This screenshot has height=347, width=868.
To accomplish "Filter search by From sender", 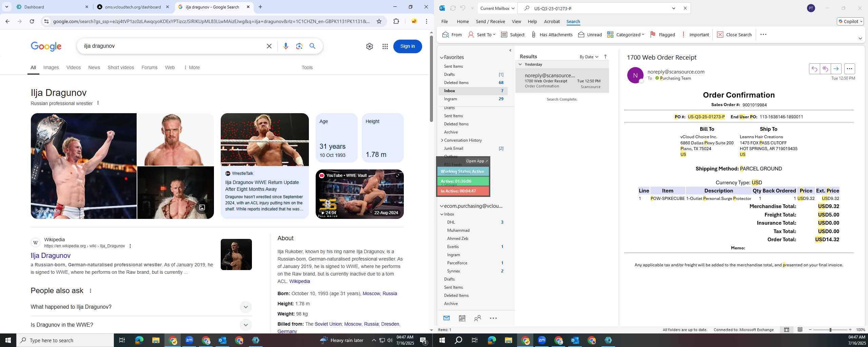I will (x=452, y=35).
